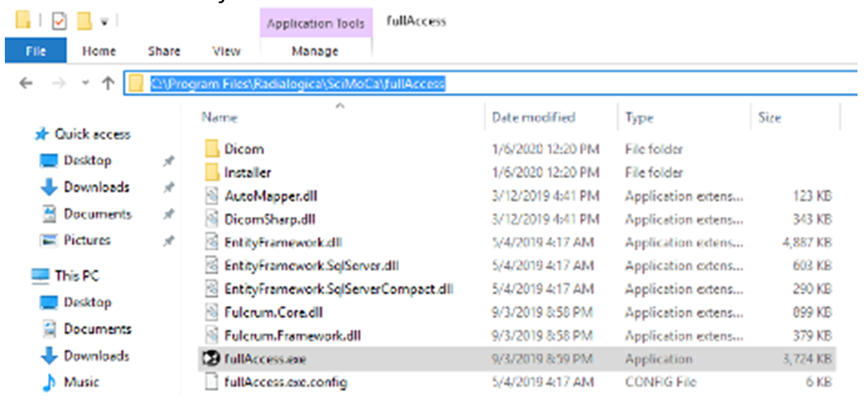The image size is (868, 407).
Task: Open the File ribbon tab
Action: point(35,51)
